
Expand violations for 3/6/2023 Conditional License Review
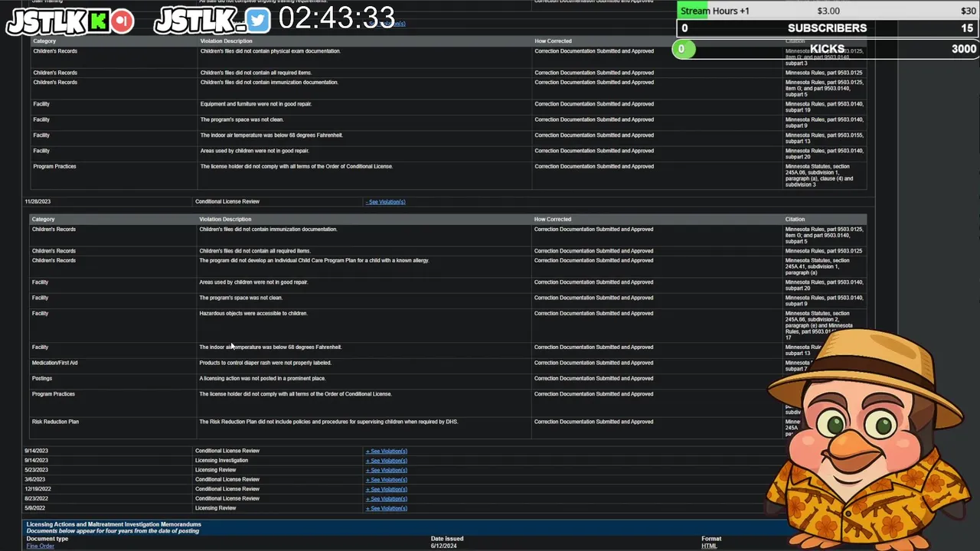pyautogui.click(x=387, y=480)
